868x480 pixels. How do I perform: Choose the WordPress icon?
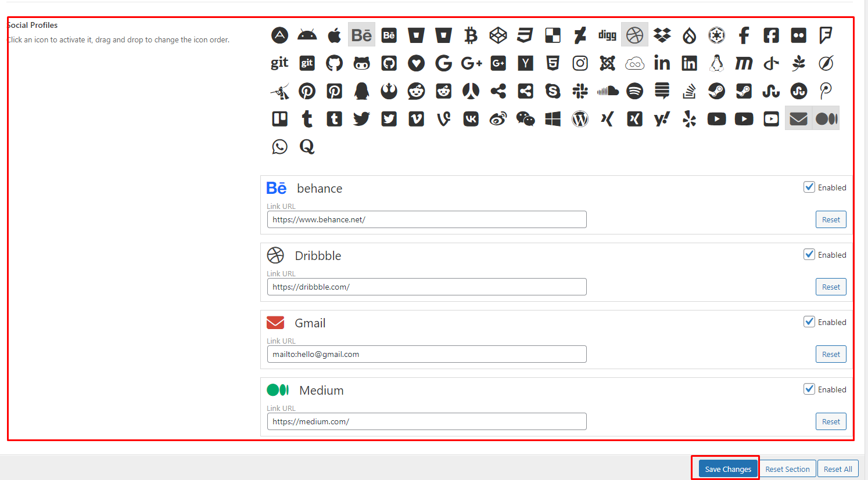(x=580, y=119)
